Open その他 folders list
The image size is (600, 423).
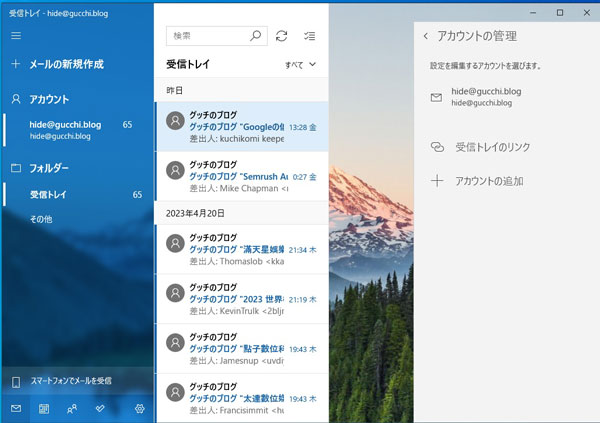pos(41,219)
